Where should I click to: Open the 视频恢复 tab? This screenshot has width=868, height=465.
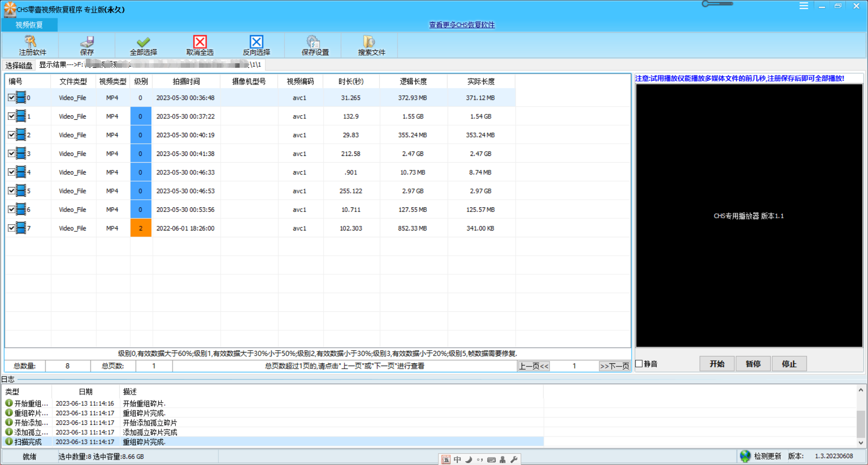pyautogui.click(x=29, y=25)
